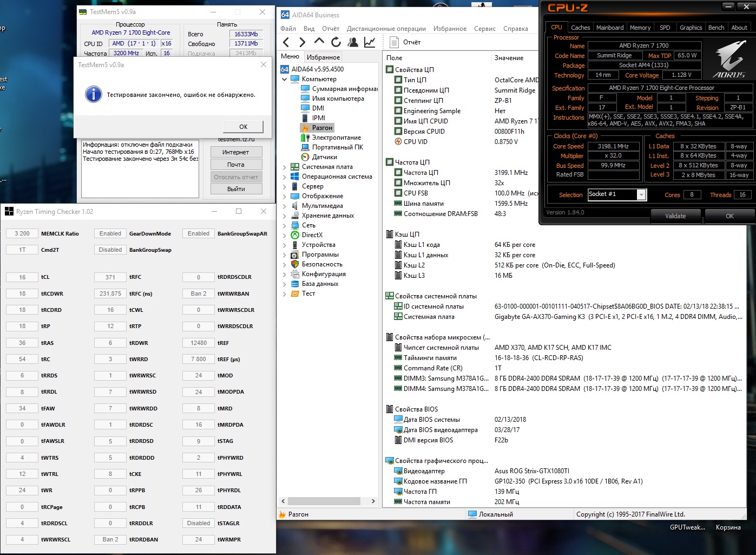This screenshot has width=756, height=555.
Task: Select the Безопасность shield tree node
Action: [x=317, y=264]
